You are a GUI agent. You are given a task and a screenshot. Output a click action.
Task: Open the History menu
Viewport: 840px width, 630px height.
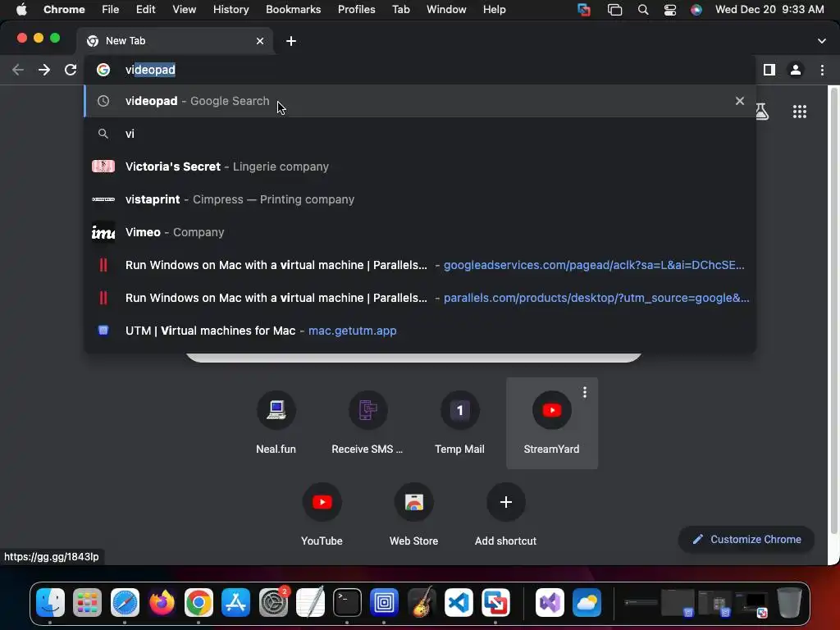[x=231, y=9]
